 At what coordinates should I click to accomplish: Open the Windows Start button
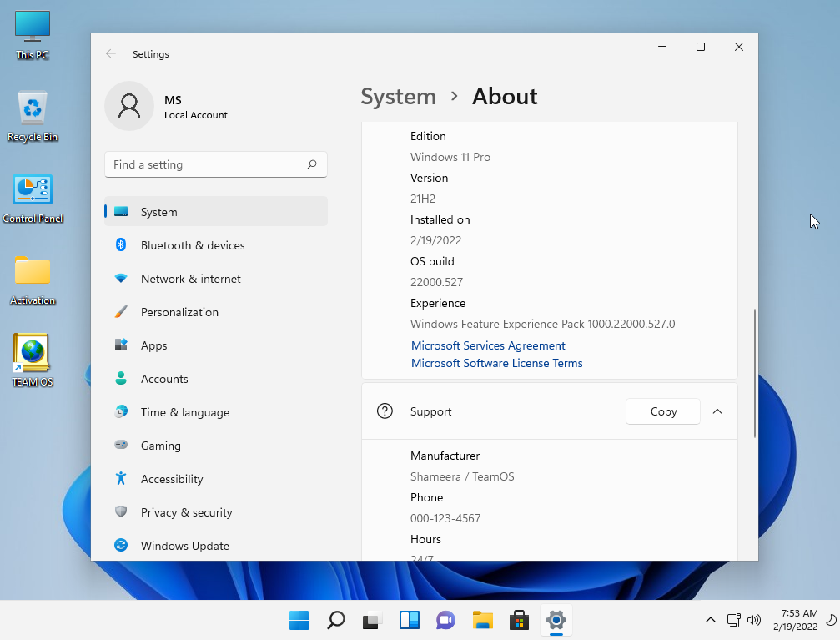point(299,620)
